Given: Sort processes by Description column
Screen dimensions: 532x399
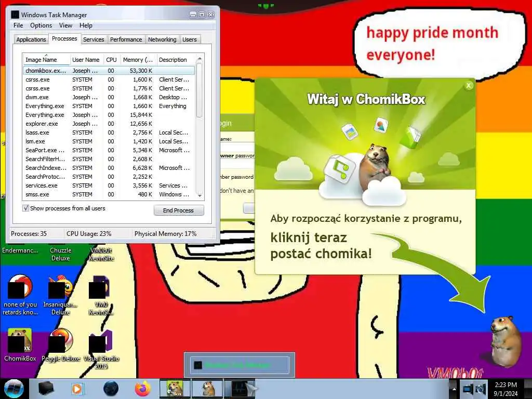Looking at the screenshot, I should tap(176, 60).
